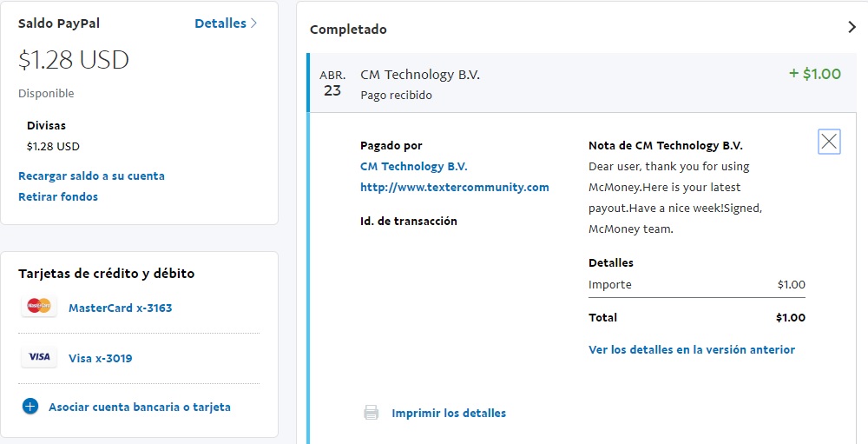Visit the textercommunity.com website link
Viewport: 868px width, 444px height.
coord(454,187)
